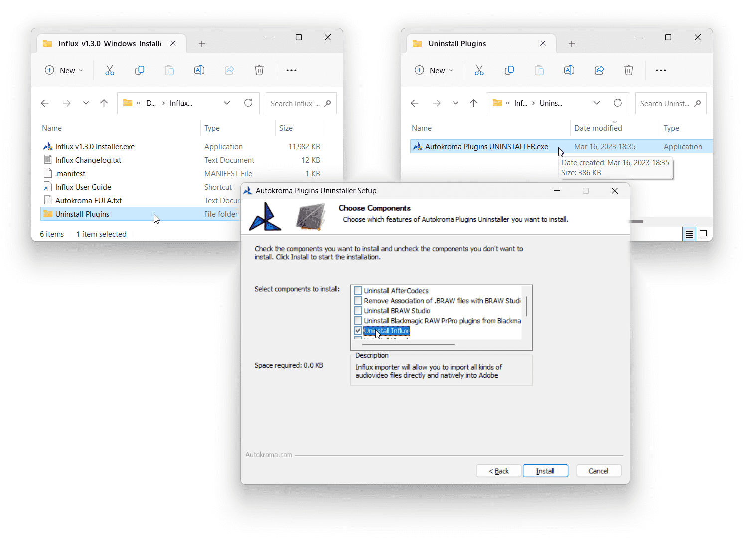Viewport: 756px width, 550px height.
Task: Click the Delete trash icon in Uninstall Plugins window
Action: coord(629,70)
